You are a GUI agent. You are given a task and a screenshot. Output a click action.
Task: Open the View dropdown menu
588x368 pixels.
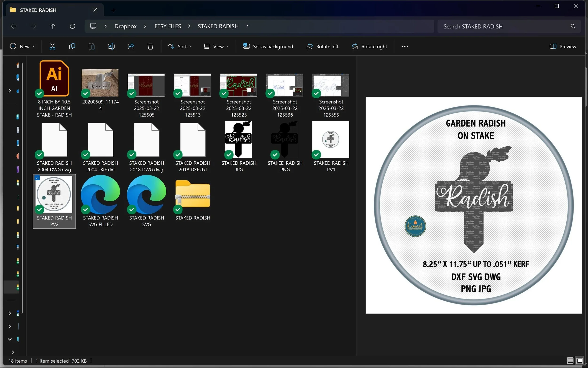[x=216, y=46]
